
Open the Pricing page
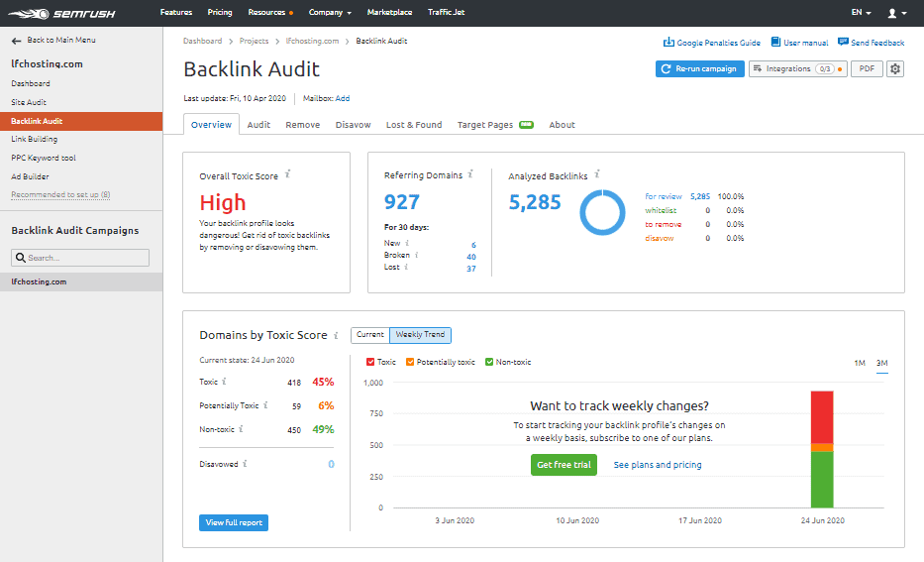tap(220, 12)
